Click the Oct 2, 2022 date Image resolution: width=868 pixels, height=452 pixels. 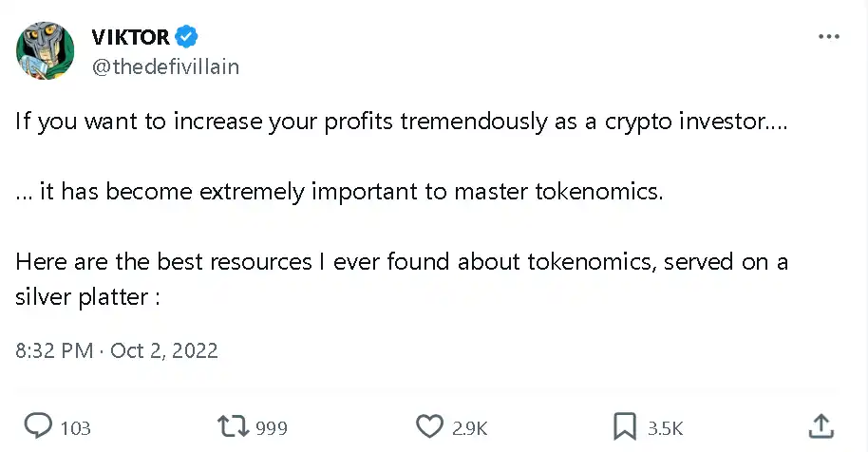(x=164, y=350)
